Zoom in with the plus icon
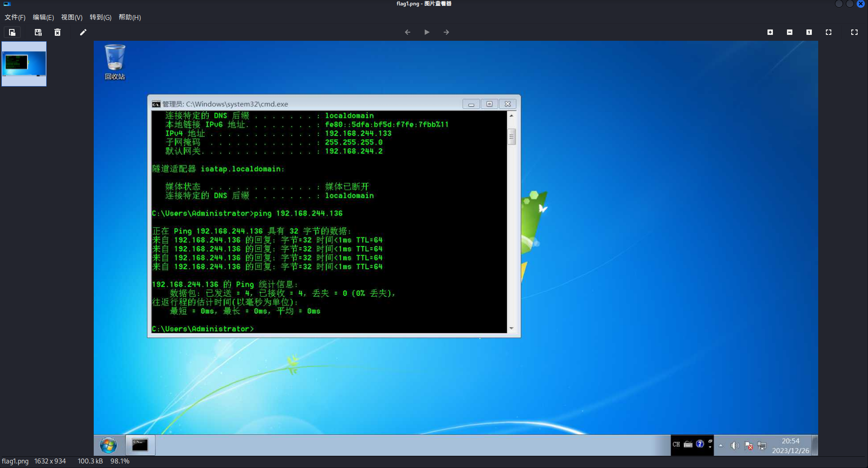This screenshot has height=468, width=868. [770, 32]
